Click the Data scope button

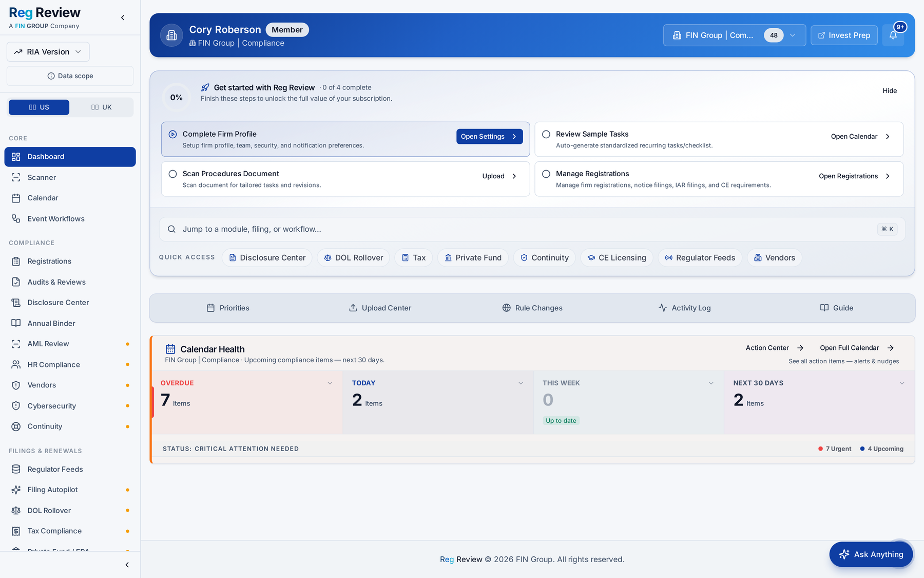pyautogui.click(x=70, y=76)
